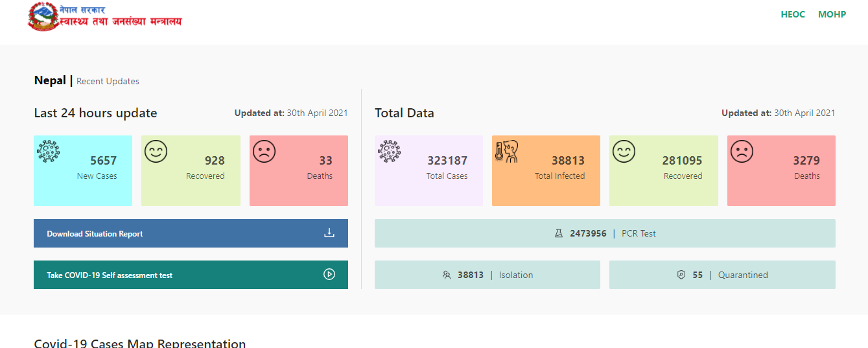The height and width of the screenshot is (348, 868).
Task: Click the smiley face on 281095 Recovered card
Action: (x=624, y=152)
